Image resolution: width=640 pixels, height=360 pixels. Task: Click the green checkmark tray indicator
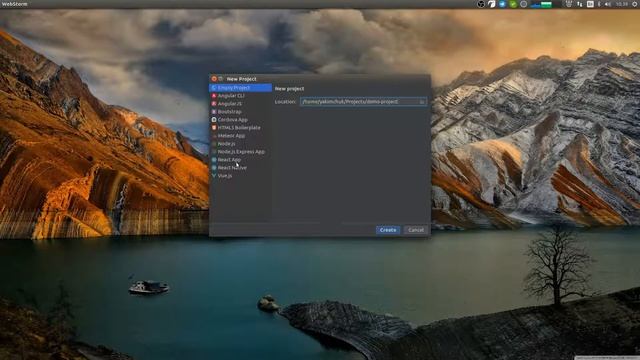513,4
